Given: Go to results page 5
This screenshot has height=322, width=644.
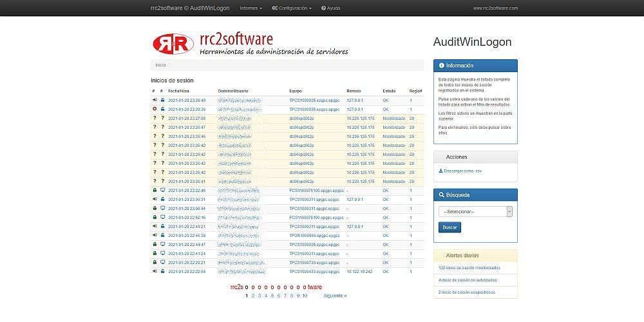Looking at the screenshot, I should [272, 296].
